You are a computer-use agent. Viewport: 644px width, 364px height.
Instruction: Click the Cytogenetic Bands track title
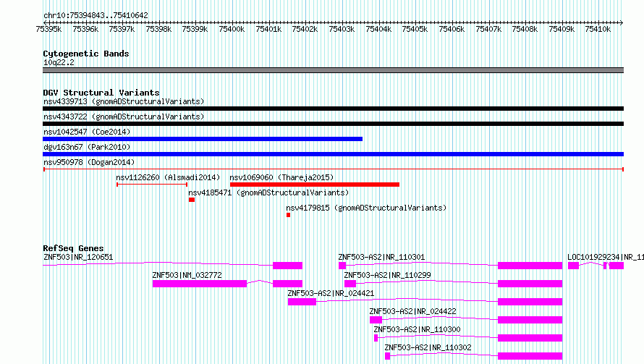pyautogui.click(x=86, y=54)
